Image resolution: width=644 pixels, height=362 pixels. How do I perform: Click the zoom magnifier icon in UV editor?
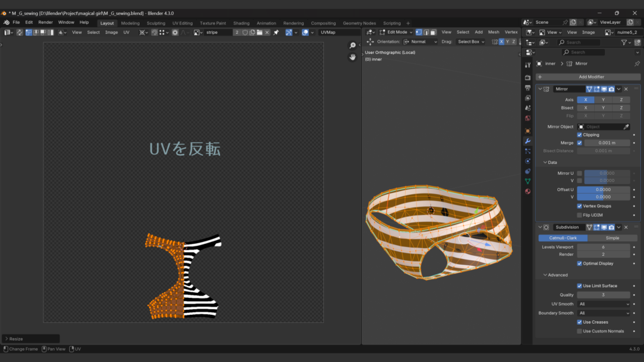pos(353,45)
